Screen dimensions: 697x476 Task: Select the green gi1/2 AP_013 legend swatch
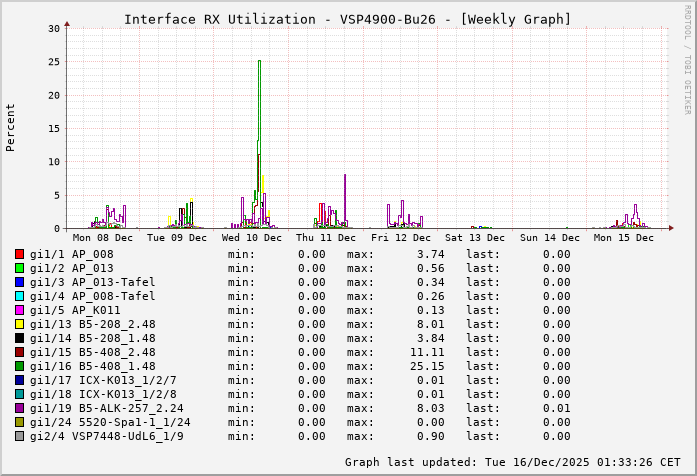click(x=19, y=268)
